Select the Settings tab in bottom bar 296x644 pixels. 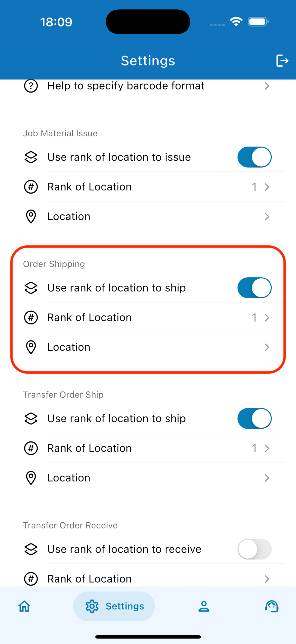tap(114, 606)
